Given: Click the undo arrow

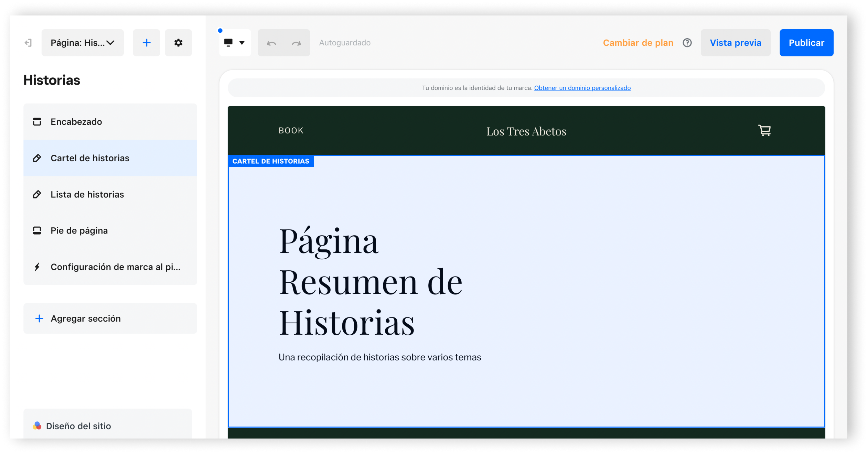Looking at the screenshot, I should point(271,43).
